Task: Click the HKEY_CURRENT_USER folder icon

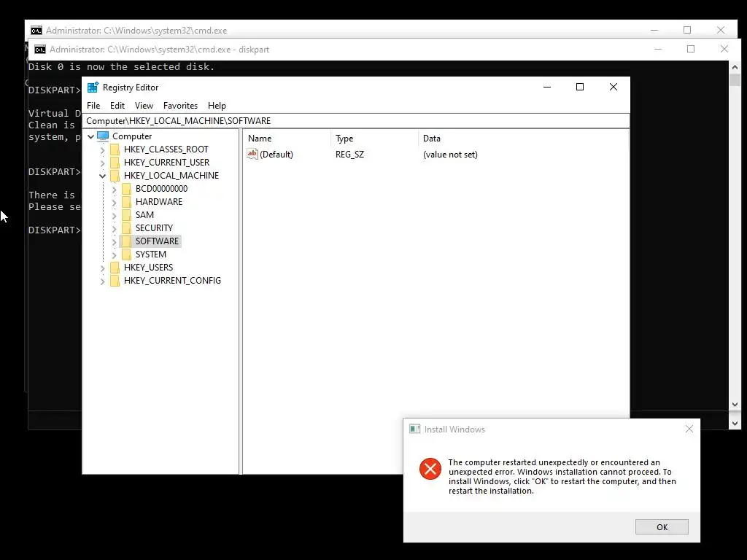Action: [x=115, y=163]
